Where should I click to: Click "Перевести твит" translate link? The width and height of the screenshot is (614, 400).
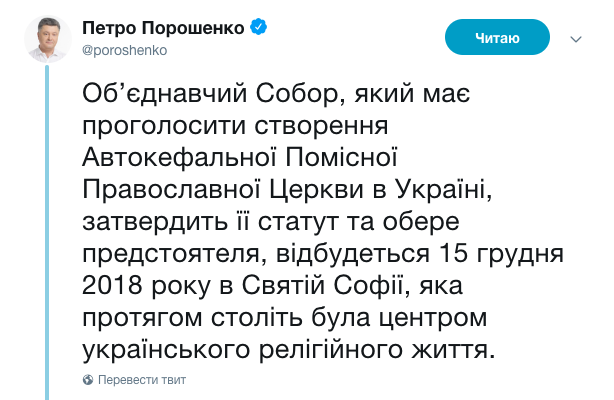[141, 380]
